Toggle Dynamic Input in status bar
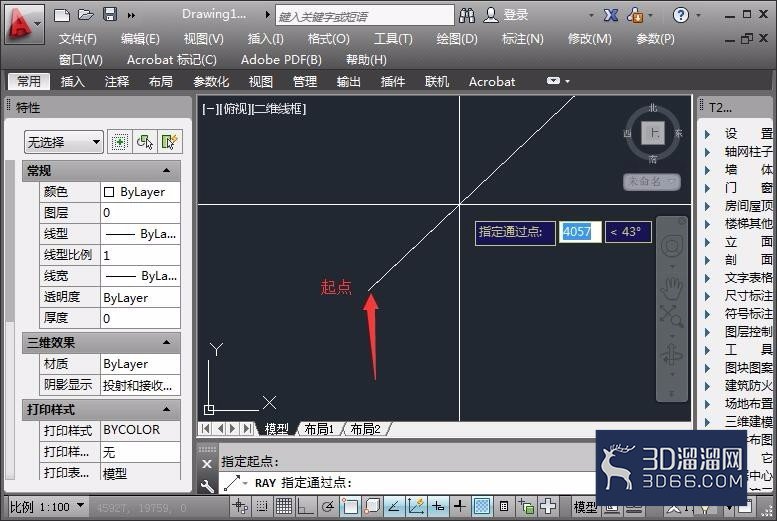Screen dimensions: 777x521 [438, 506]
